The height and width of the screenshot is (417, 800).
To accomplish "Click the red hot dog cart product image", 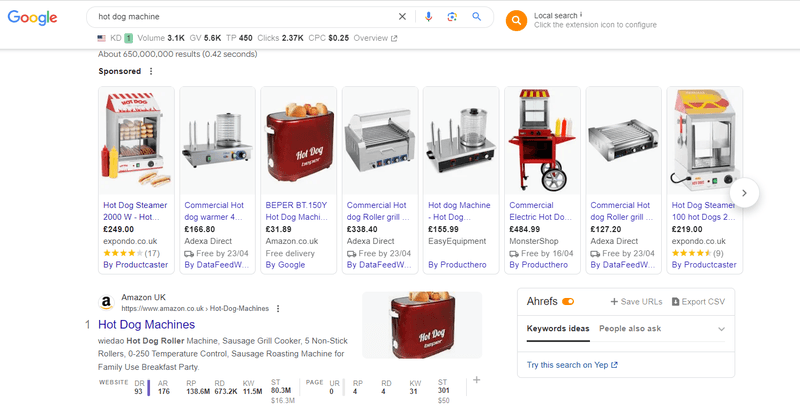I will [542, 140].
